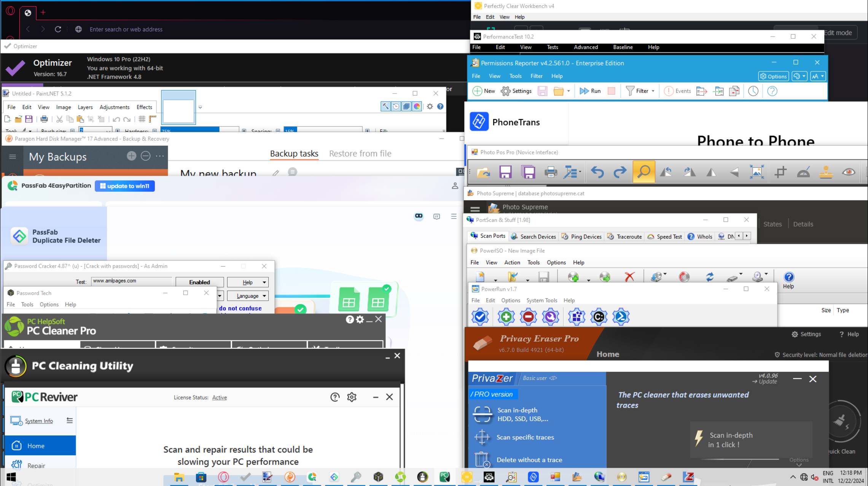Image resolution: width=868 pixels, height=486 pixels.
Task: Toggle Colors window button in Paint.NET
Action: pos(417,106)
